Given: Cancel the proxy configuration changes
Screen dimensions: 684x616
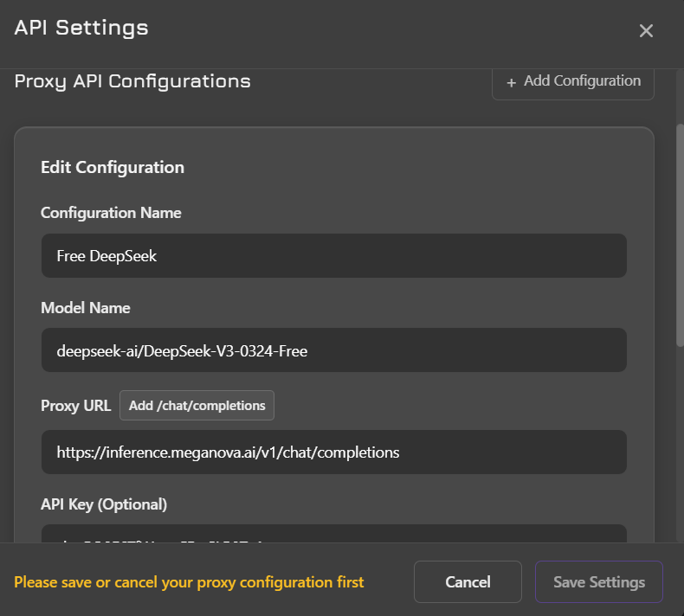Looking at the screenshot, I should coord(468,582).
